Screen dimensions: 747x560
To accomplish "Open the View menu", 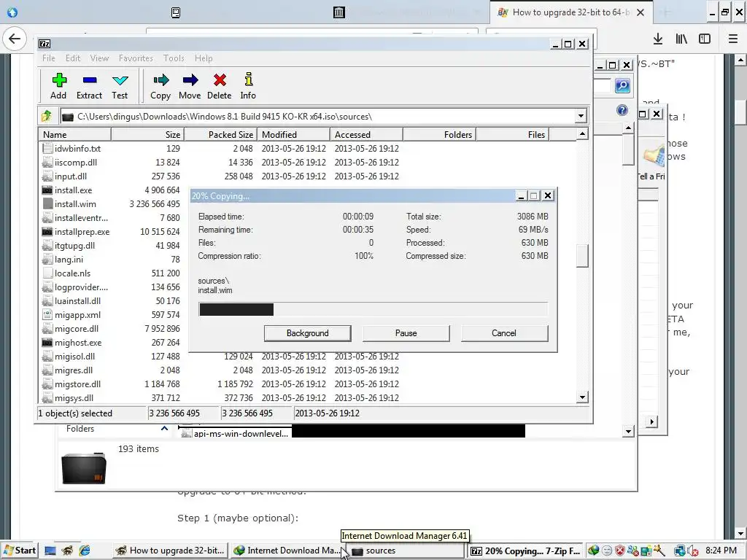I will pos(99,58).
